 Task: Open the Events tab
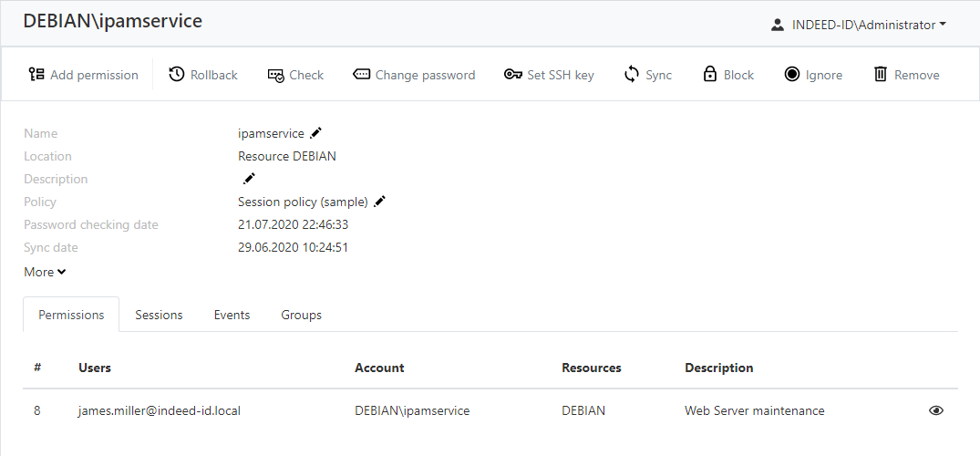coord(232,315)
